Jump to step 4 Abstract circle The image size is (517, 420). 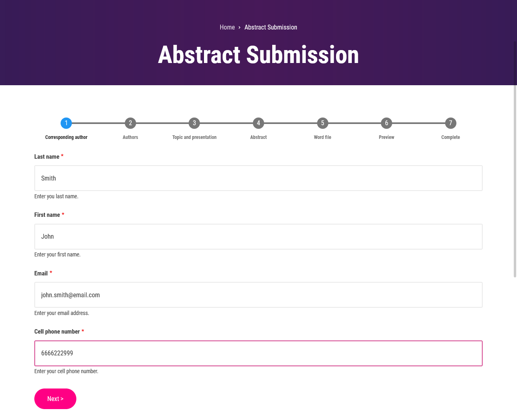pyautogui.click(x=258, y=123)
